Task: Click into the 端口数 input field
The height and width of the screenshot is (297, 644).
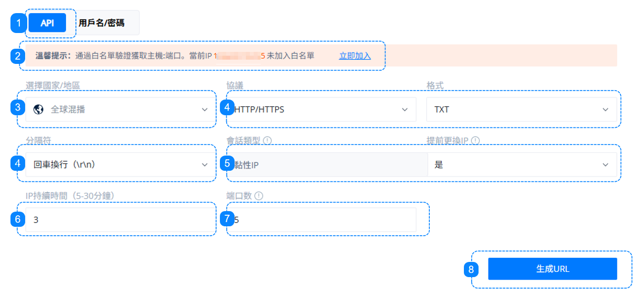Action: 325,220
